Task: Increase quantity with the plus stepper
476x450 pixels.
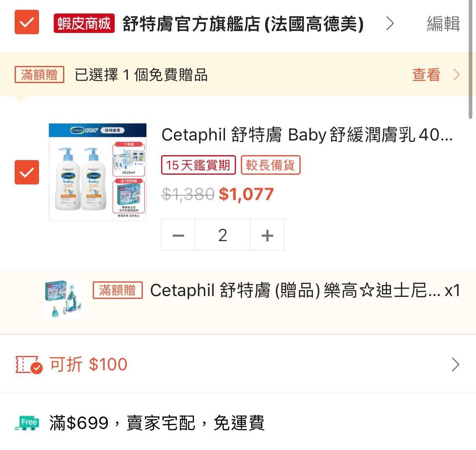Action: point(267,235)
